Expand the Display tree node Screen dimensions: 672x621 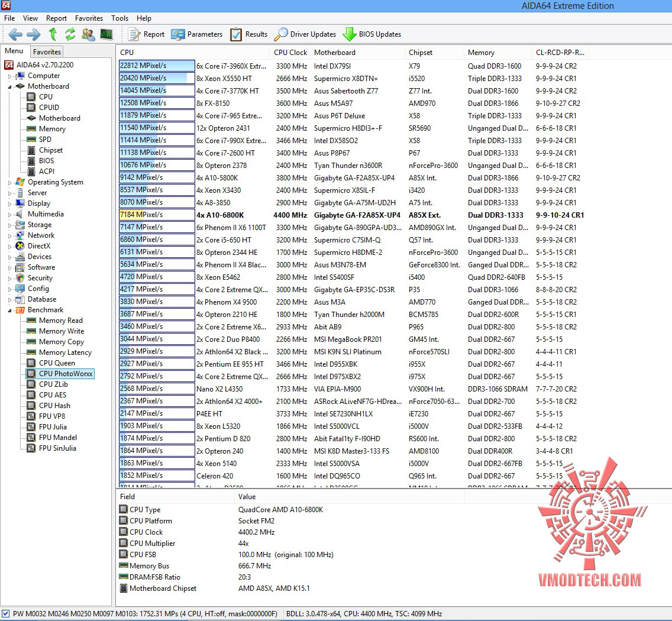coord(10,204)
